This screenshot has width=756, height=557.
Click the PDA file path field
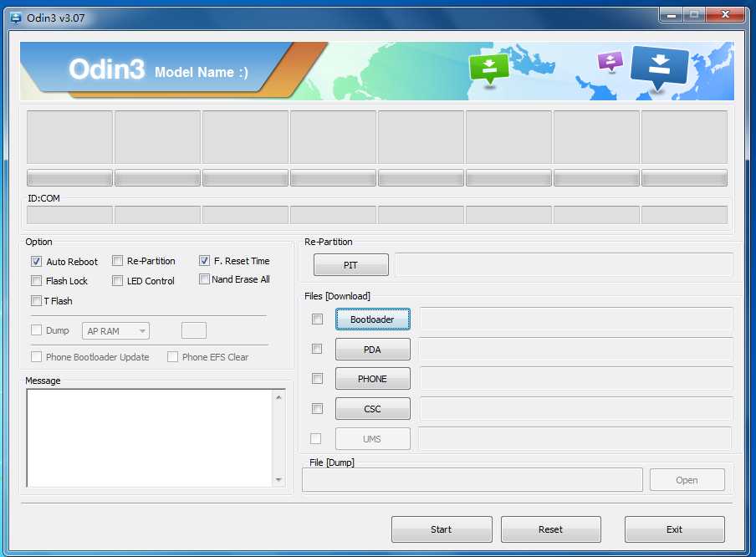pos(576,349)
